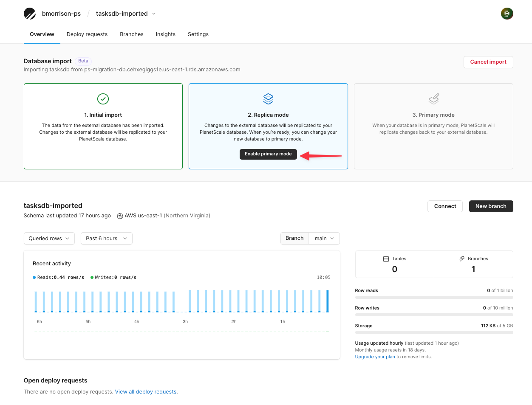Click the tasksdb-imported breadcrumb name
Viewport: 532px width, 405px height.
point(122,14)
